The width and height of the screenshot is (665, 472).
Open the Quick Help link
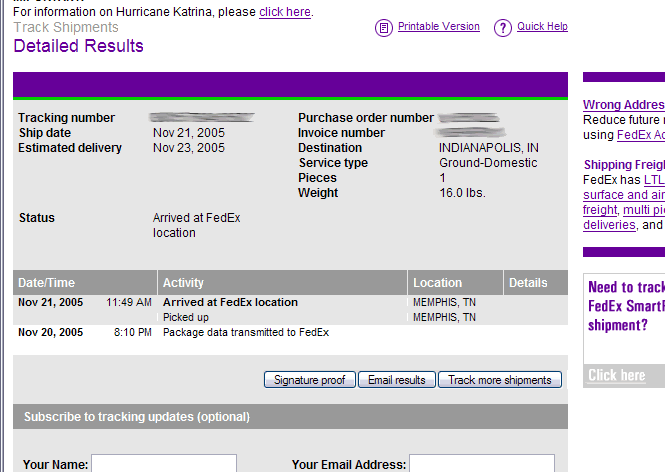pyautogui.click(x=542, y=26)
